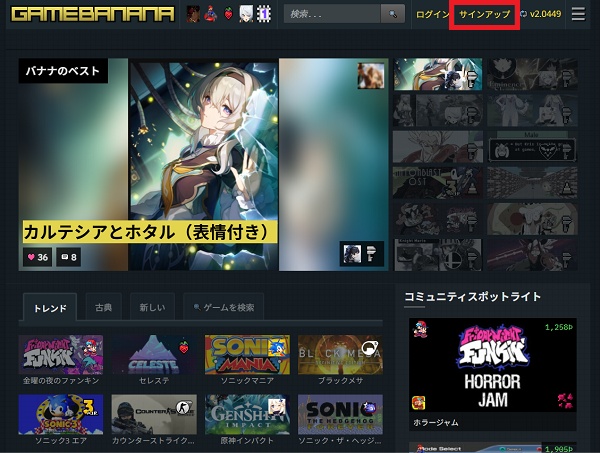Click the submitter avatar at the top of the featured image
Image resolution: width=600 pixels, height=453 pixels.
371,76
